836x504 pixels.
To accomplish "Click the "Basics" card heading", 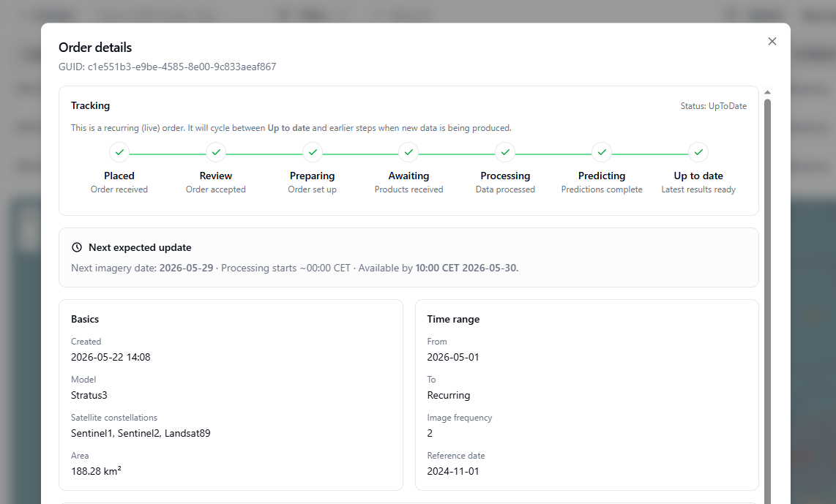I will [x=85, y=319].
